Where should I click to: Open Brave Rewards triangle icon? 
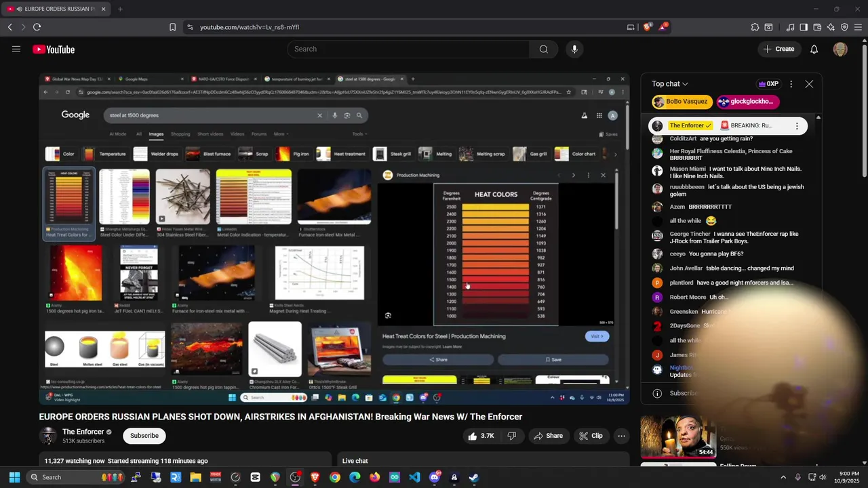click(x=663, y=27)
